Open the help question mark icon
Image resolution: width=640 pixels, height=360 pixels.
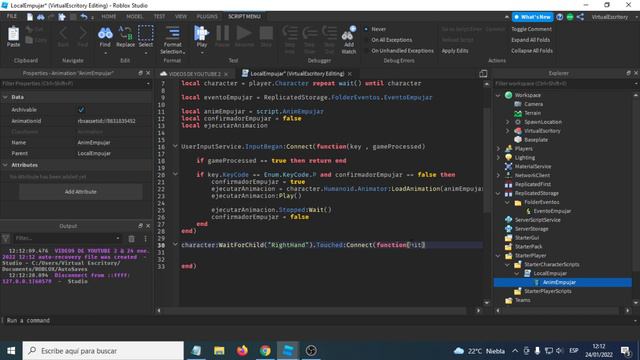click(x=560, y=17)
